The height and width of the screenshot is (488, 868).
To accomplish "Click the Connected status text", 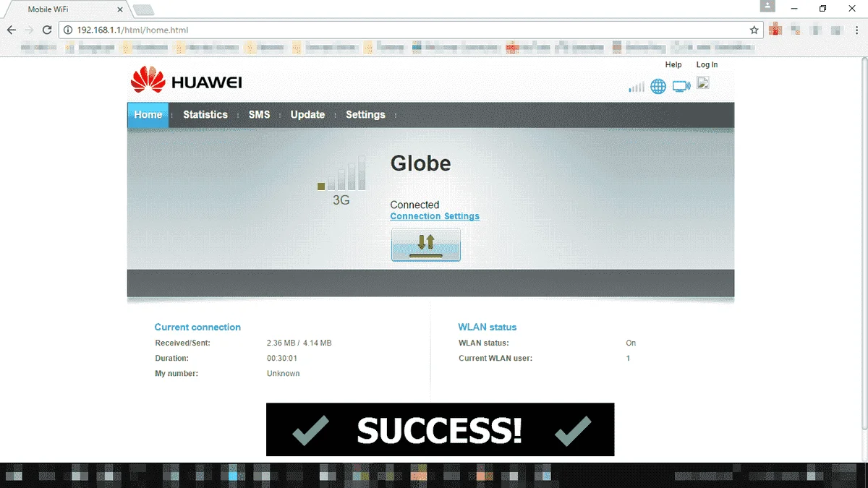I will [x=414, y=205].
